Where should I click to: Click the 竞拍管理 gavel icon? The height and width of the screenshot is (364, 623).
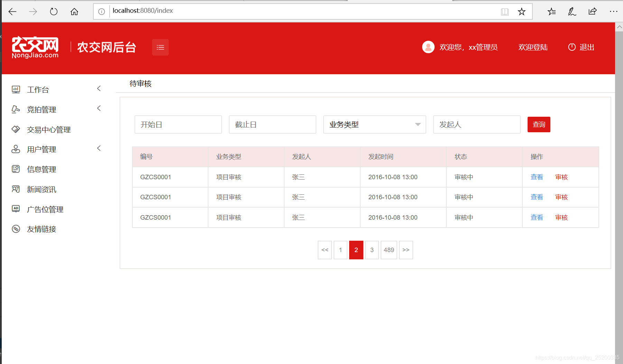[x=16, y=109]
